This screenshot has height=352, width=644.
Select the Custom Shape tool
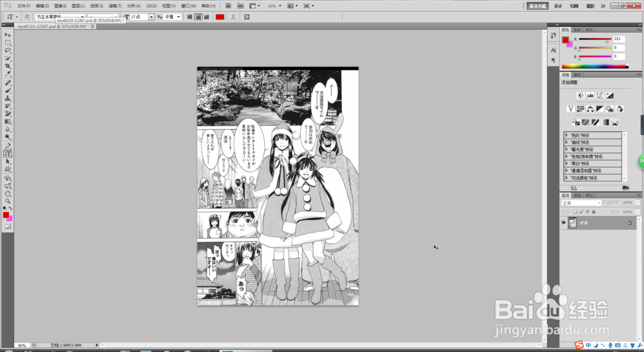coord(8,170)
